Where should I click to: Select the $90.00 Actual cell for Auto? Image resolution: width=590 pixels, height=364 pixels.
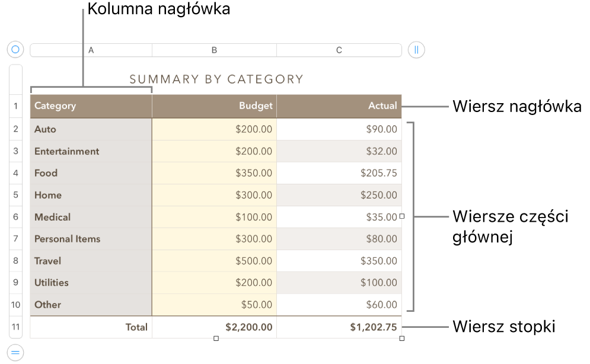tap(339, 129)
